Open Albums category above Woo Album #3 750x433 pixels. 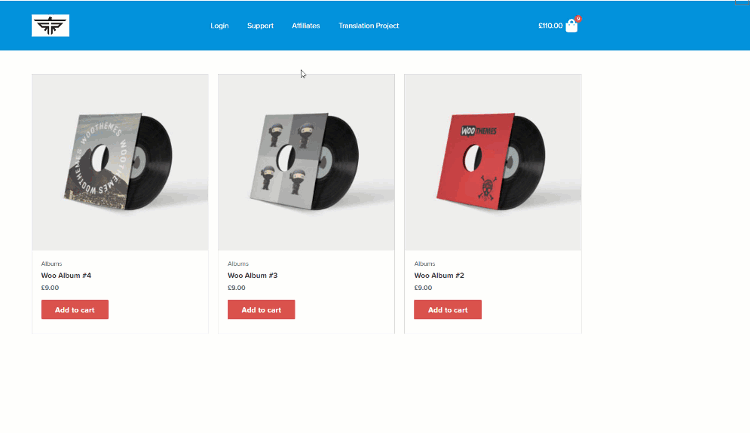click(x=238, y=264)
